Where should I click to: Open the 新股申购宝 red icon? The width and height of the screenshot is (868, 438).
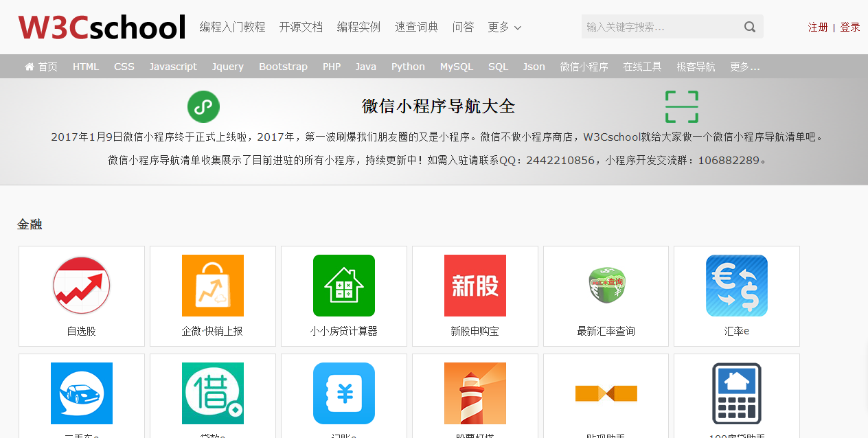tap(475, 286)
